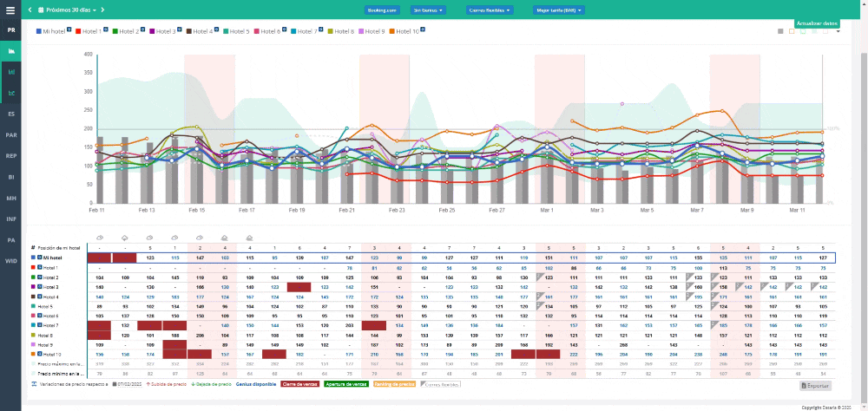Image resolution: width=868 pixels, height=411 pixels.
Task: Click the first weather cloud icon above table
Action: [100, 238]
